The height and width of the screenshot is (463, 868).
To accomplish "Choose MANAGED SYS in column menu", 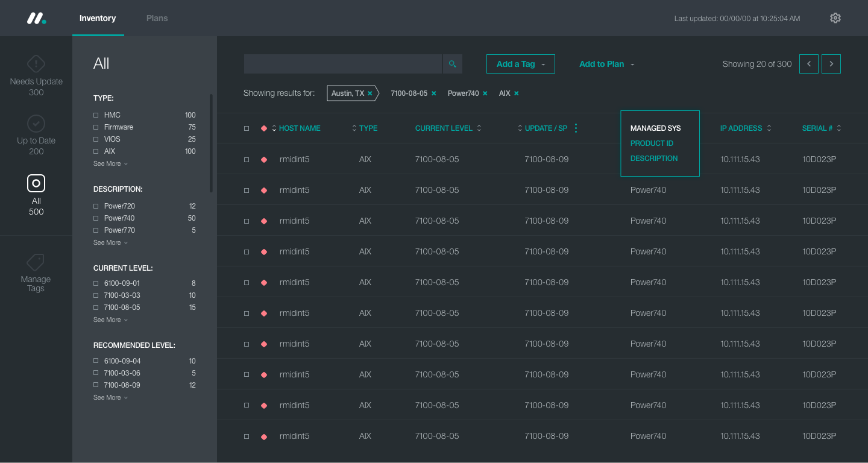I will click(x=655, y=128).
